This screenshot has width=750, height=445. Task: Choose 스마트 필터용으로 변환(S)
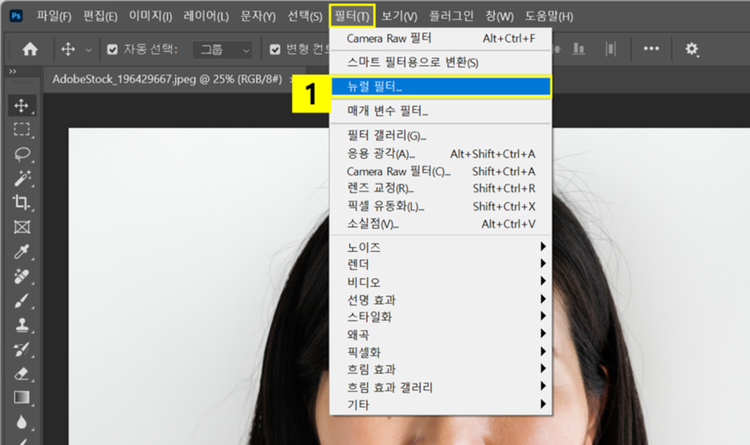pos(441,62)
